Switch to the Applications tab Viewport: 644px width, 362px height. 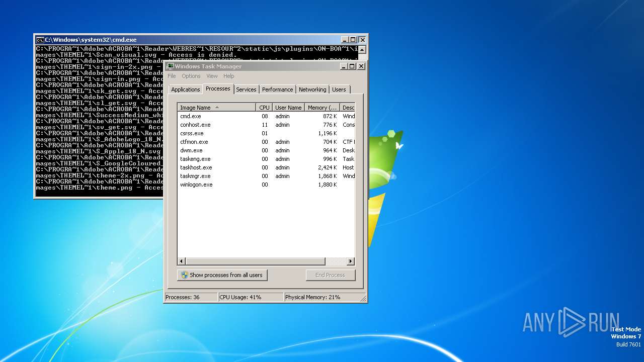185,89
